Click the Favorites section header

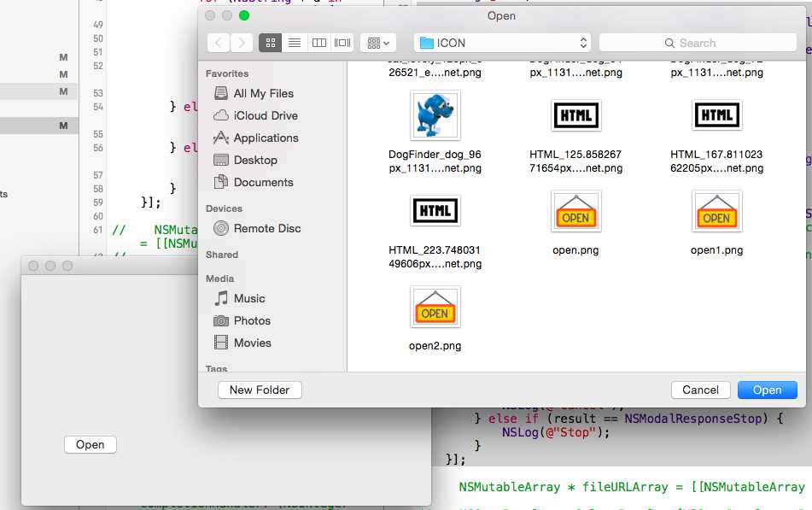point(227,73)
